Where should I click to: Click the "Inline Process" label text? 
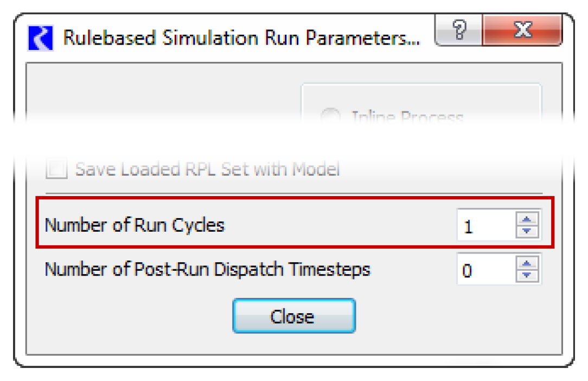pos(407,117)
